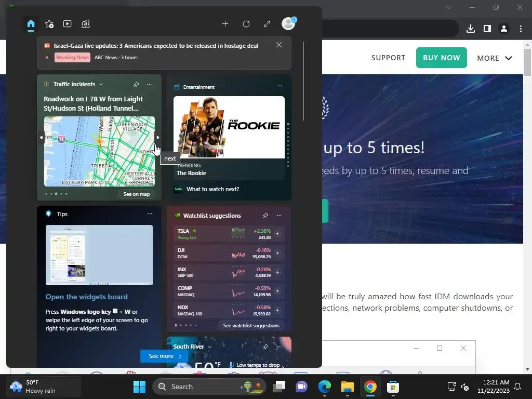Screen dimensions: 532x399
Task: Select the TSLA stock row
Action: coord(229,234)
